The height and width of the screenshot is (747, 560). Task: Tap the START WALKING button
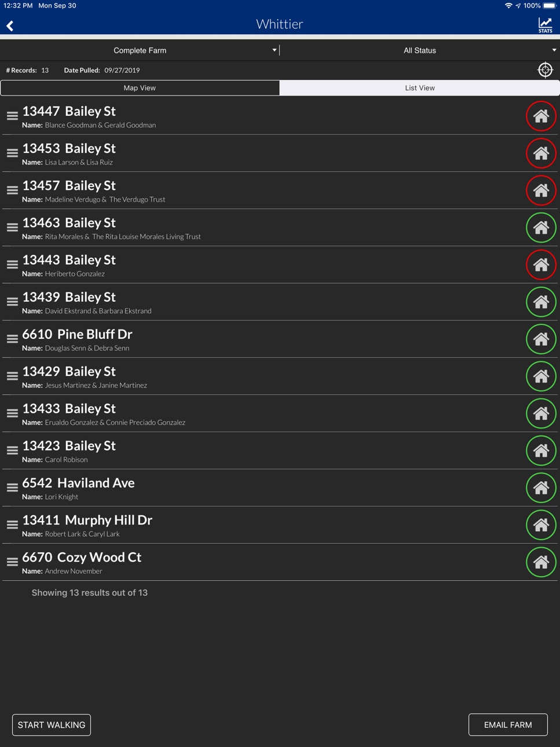click(52, 725)
